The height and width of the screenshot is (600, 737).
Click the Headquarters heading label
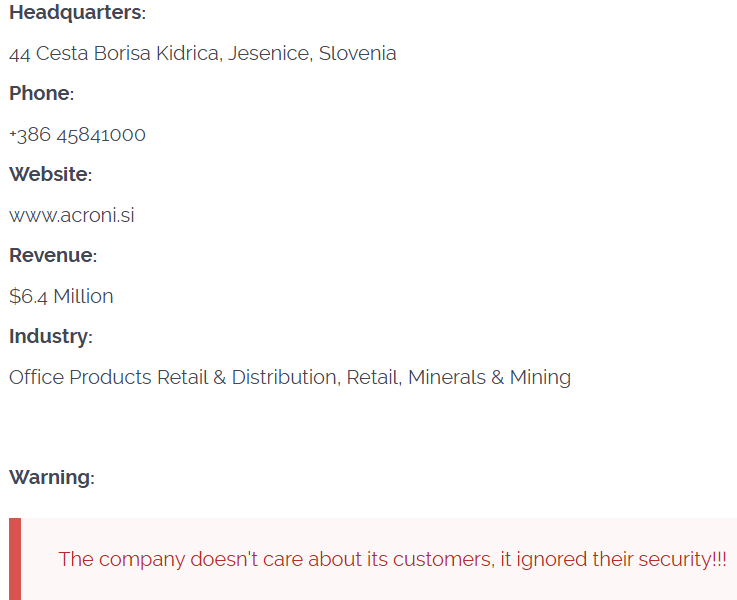pyautogui.click(x=76, y=13)
